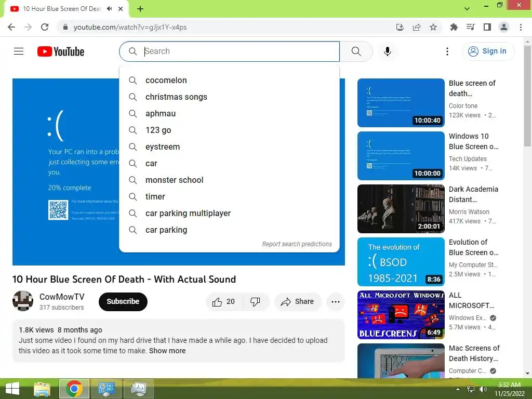Choose suggestion car parking multiplayer

[229, 214]
